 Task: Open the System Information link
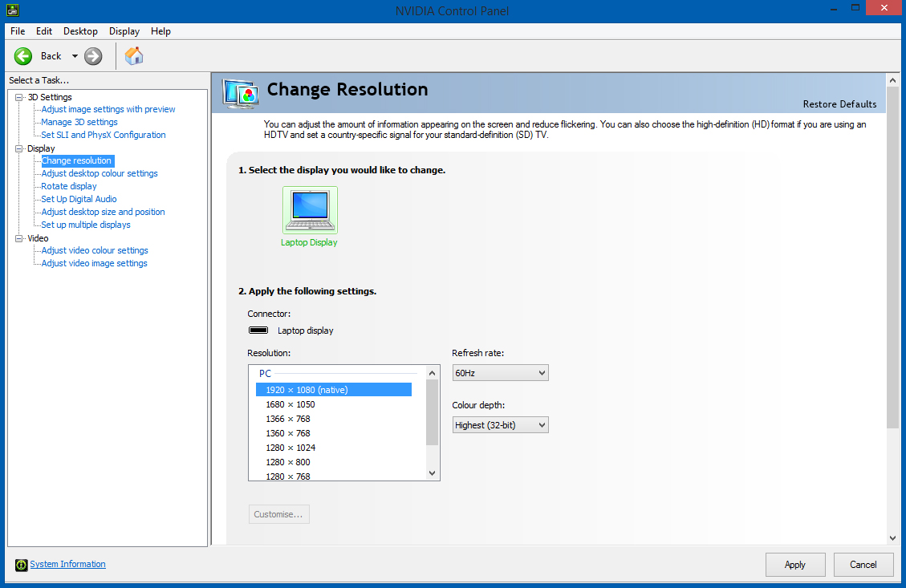click(x=67, y=564)
